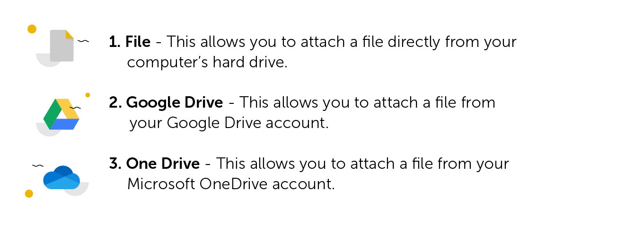Click the squiggle mark left of OneDrive cloud

pyautogui.click(x=38, y=166)
